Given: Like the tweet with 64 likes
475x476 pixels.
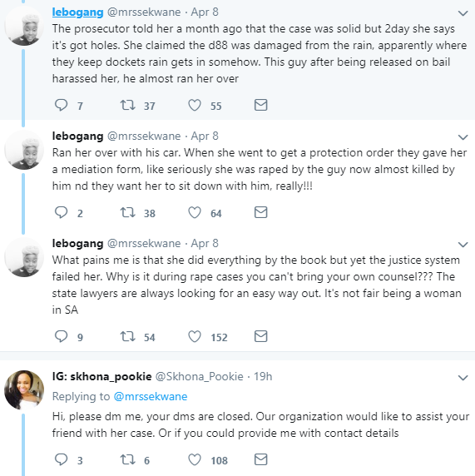Looking at the screenshot, I should [195, 212].
